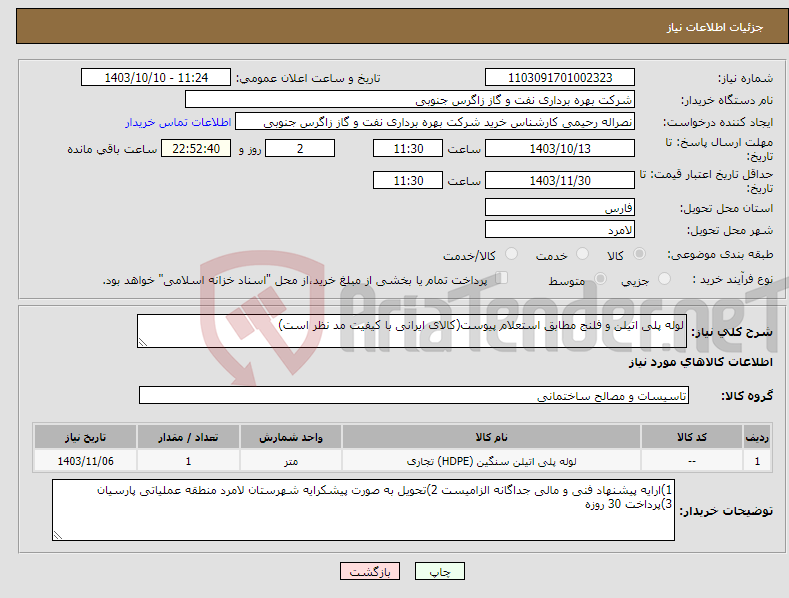The height and width of the screenshot is (598, 789).
Task: Click the جزئیات اطلاعات نیاز page header
Action: [715, 27]
